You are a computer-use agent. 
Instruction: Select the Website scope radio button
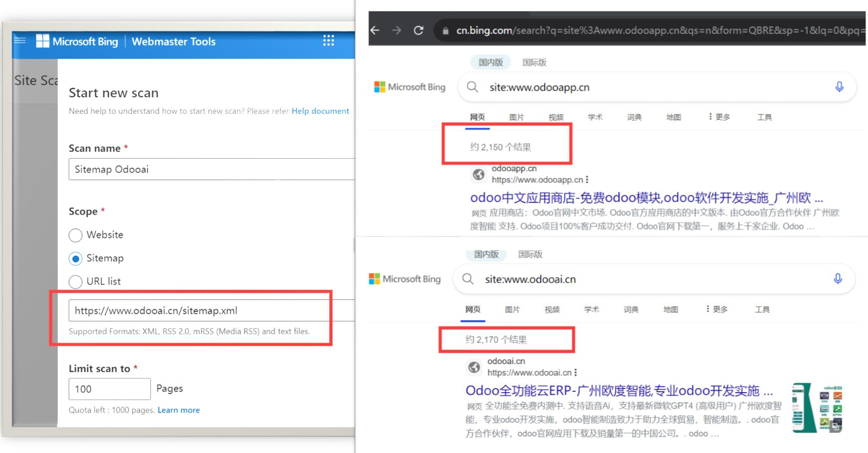coord(75,235)
